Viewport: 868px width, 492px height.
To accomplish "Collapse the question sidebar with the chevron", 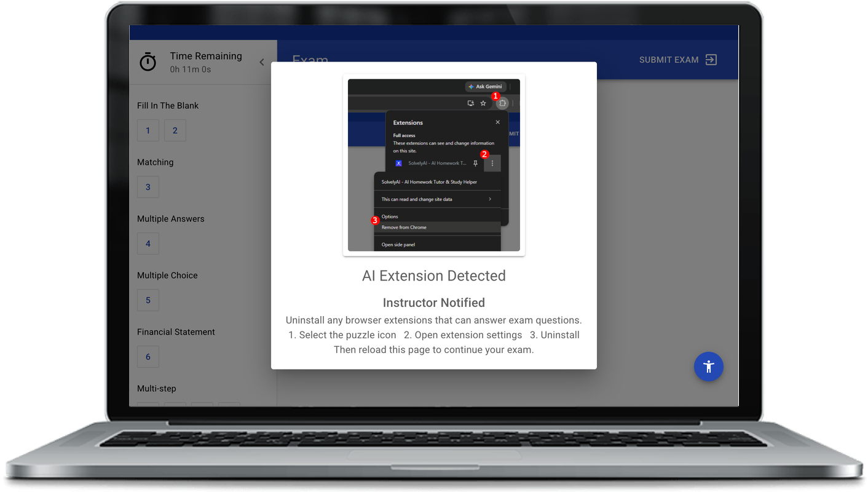I will (x=262, y=62).
